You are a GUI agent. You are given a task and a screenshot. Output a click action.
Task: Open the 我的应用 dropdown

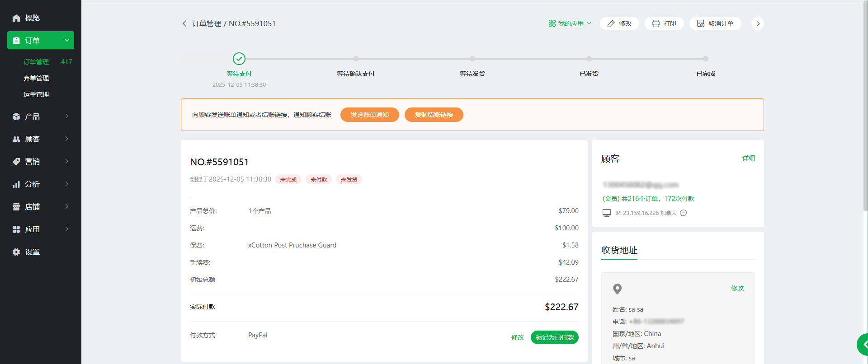(x=570, y=23)
